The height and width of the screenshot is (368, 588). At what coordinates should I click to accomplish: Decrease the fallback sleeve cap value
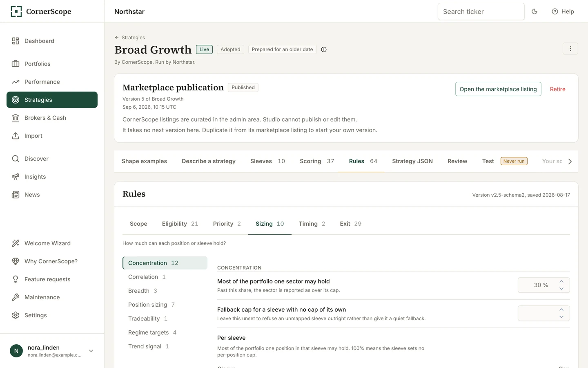pyautogui.click(x=561, y=317)
